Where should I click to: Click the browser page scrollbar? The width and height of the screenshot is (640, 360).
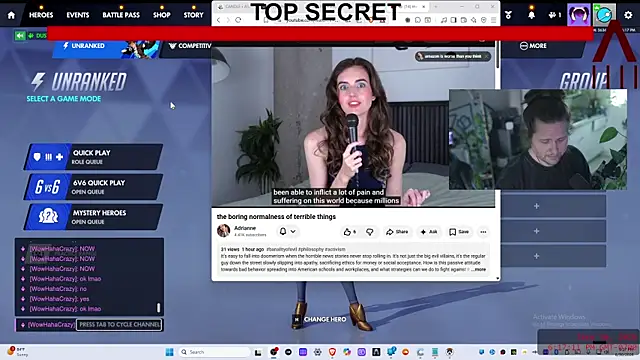pyautogui.click(x=498, y=53)
